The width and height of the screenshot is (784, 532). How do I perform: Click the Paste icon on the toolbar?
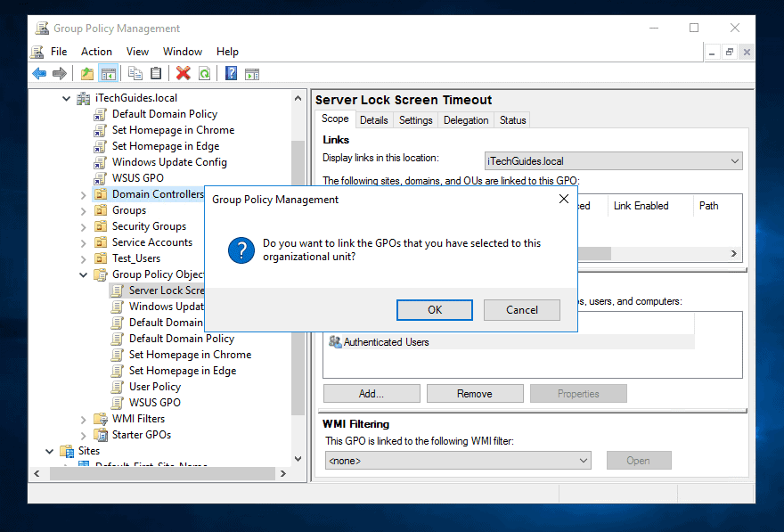point(156,73)
